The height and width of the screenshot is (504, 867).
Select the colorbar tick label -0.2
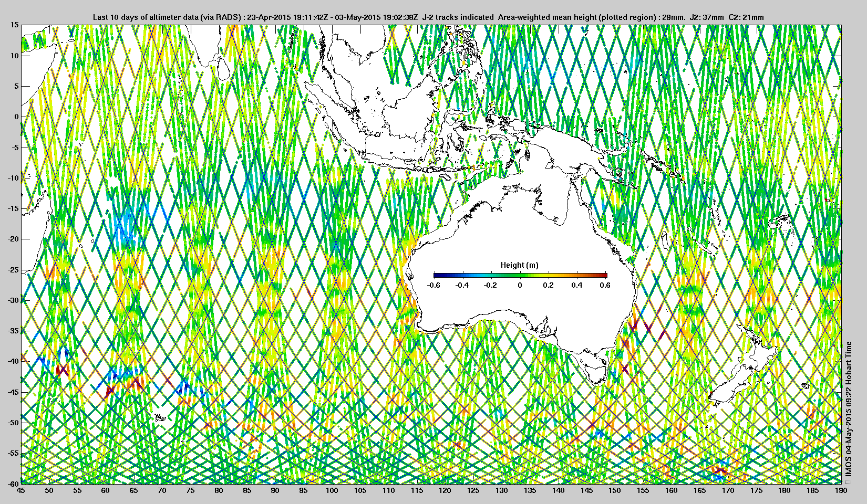click(491, 285)
